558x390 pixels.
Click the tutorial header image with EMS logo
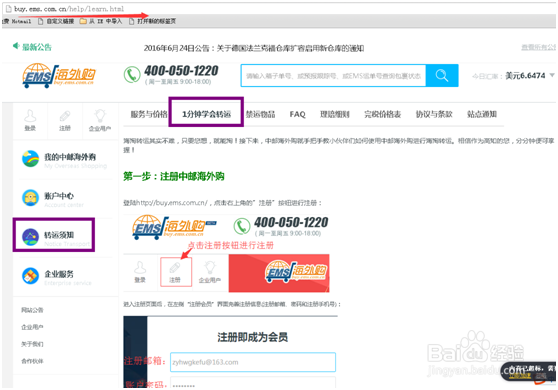click(226, 253)
